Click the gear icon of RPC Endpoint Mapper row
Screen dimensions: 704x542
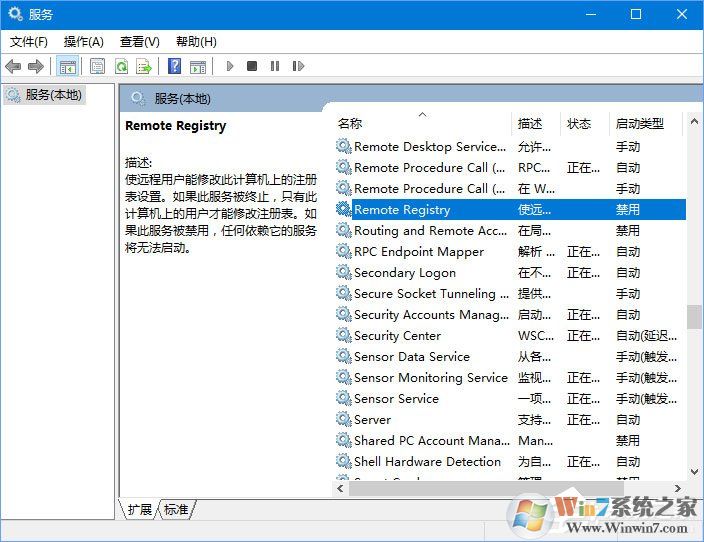pyautogui.click(x=343, y=251)
